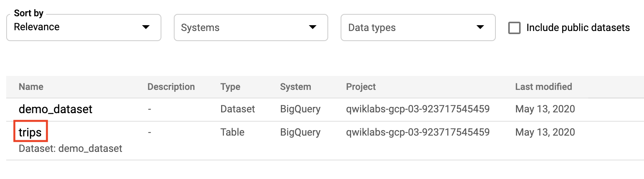Click the Description column header

[171, 87]
